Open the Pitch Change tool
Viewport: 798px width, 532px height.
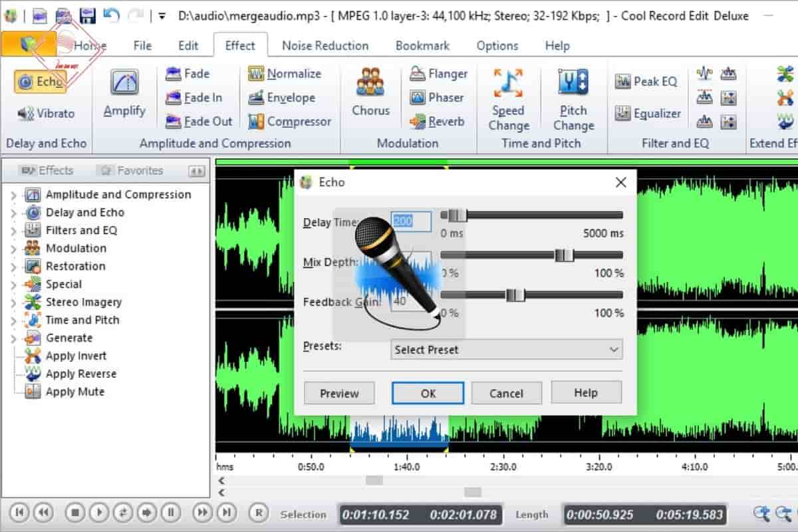pos(573,100)
